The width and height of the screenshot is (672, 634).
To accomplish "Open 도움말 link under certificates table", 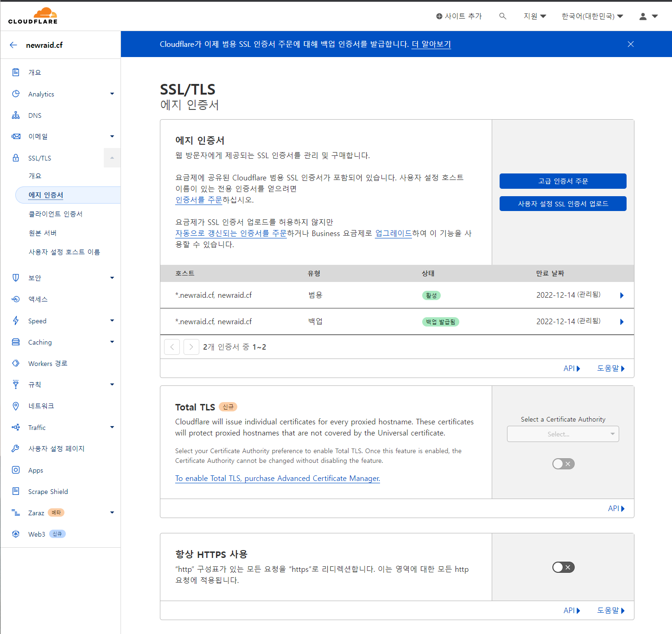I will pyautogui.click(x=611, y=368).
